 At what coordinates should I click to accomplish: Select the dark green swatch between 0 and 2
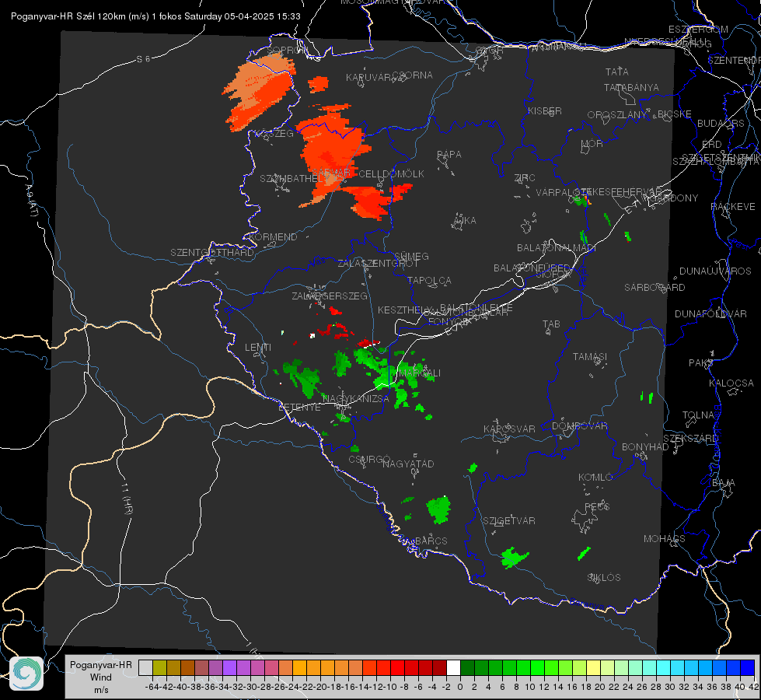click(467, 667)
